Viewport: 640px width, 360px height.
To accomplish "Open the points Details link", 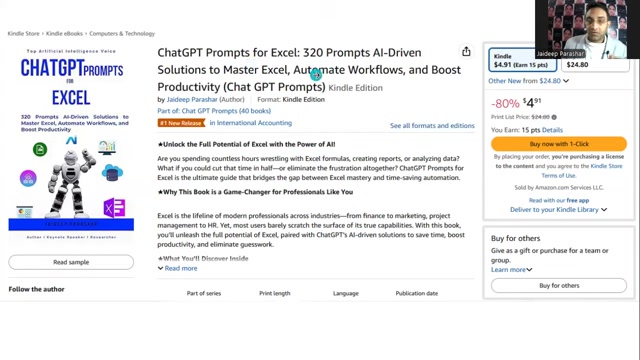I will coord(552,130).
